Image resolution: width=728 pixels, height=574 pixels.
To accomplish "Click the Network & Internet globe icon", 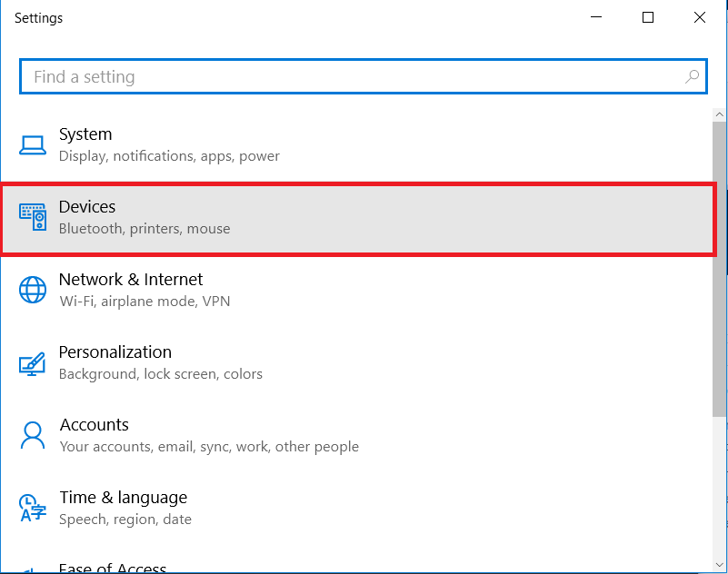I will [x=33, y=290].
